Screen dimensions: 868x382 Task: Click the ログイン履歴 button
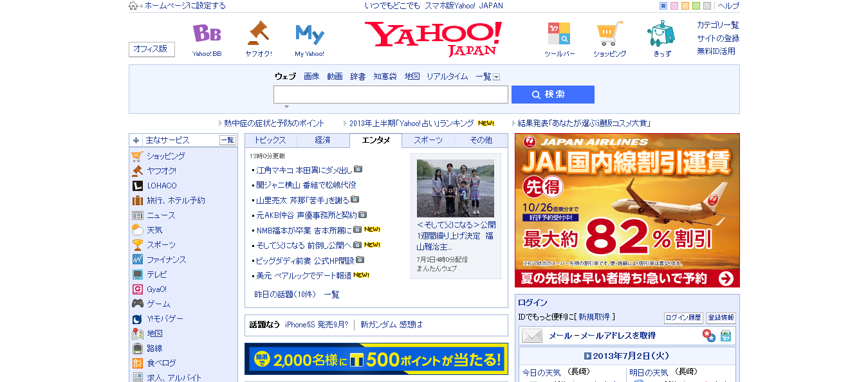tap(683, 318)
